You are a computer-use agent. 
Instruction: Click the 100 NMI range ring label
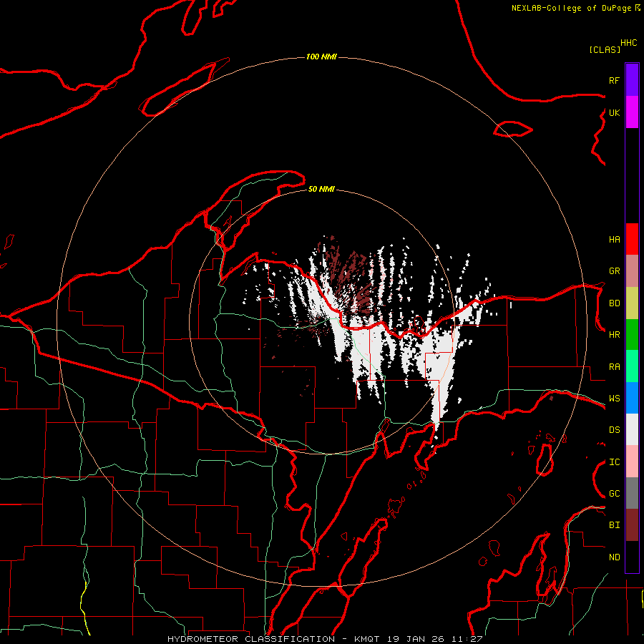321,57
